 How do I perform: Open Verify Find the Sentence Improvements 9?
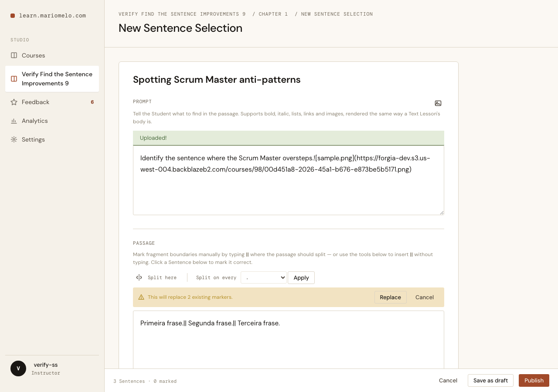click(52, 79)
